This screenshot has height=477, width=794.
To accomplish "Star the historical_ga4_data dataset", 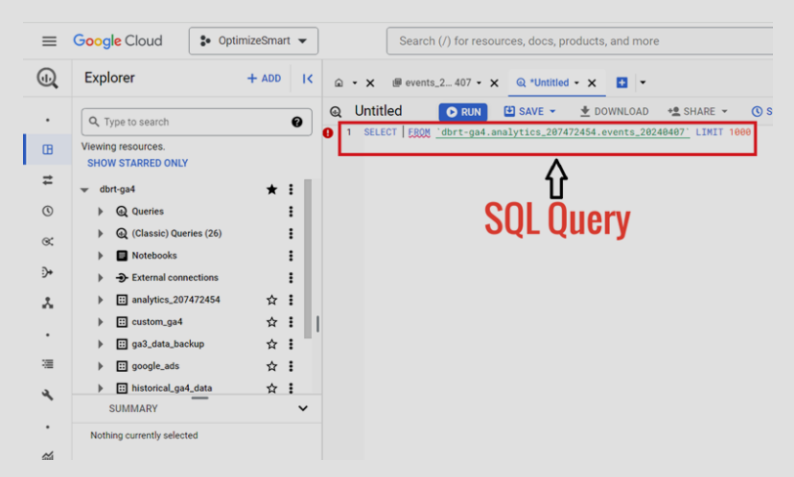I will pos(272,388).
